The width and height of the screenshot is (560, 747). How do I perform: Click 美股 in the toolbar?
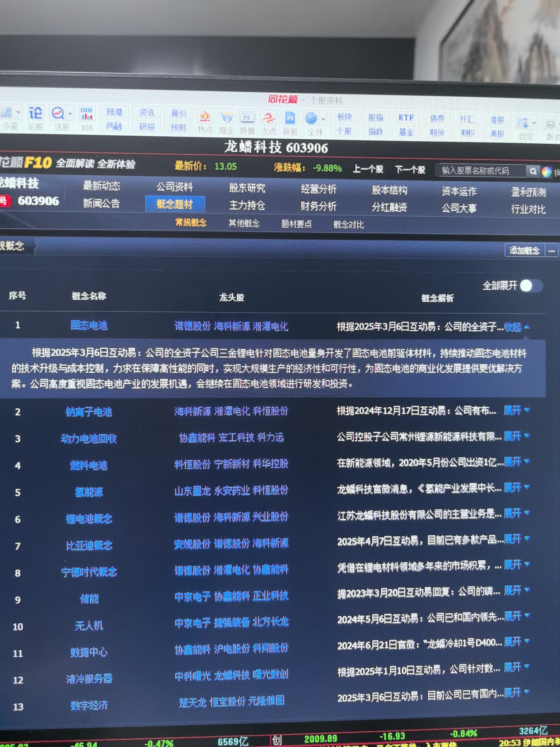coord(497,134)
